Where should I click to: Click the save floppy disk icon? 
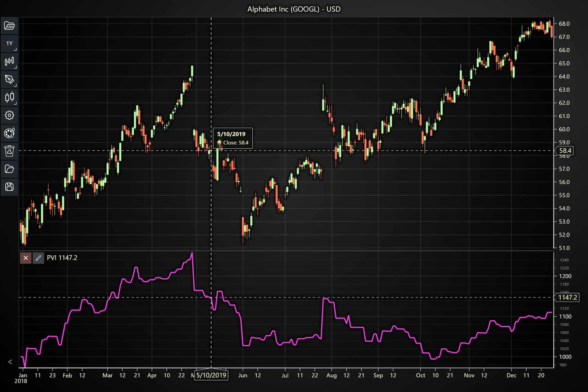9,187
